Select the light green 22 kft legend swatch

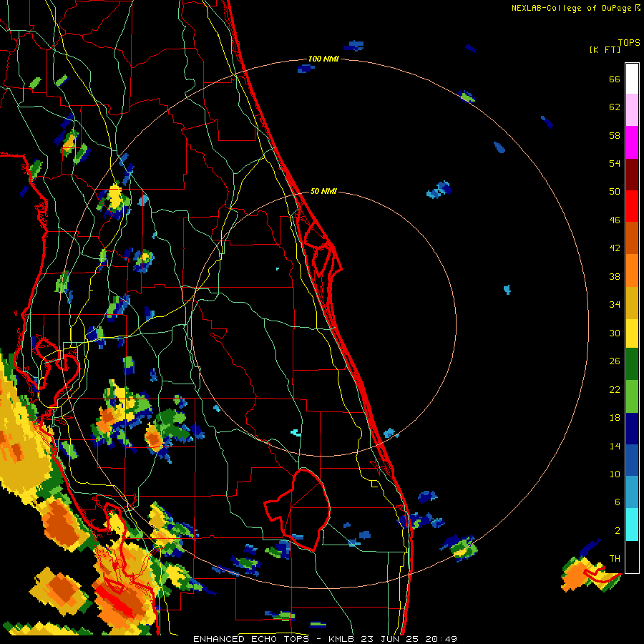coord(632,396)
